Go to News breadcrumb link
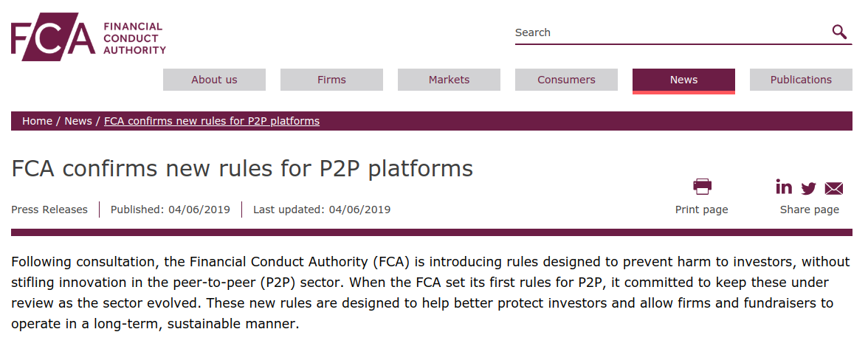Image resolution: width=868 pixels, height=346 pixels. coord(78,121)
